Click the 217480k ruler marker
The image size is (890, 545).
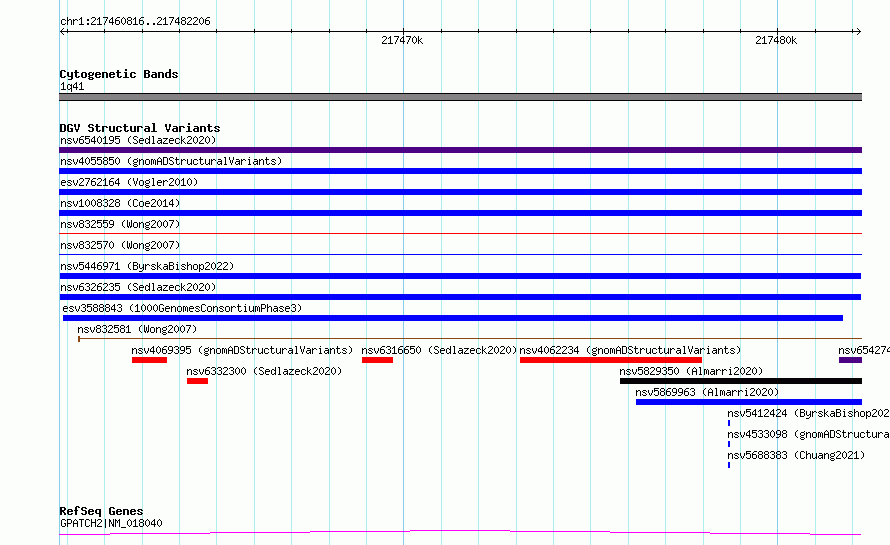tap(776, 40)
